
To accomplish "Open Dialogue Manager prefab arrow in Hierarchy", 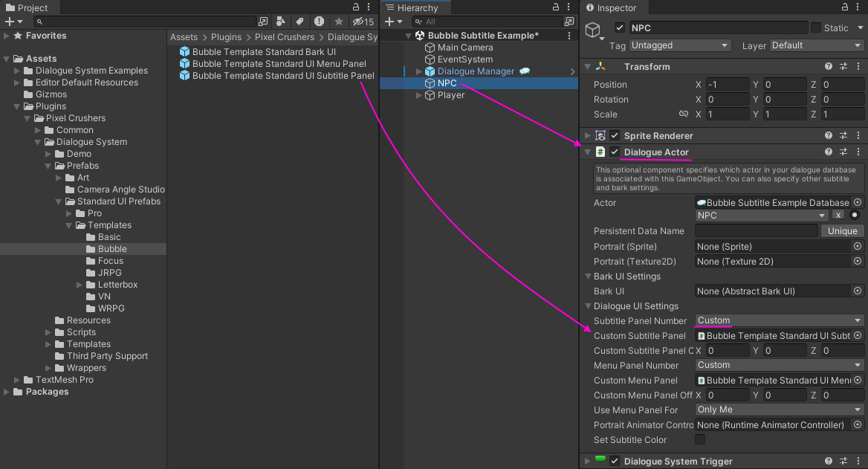I will click(572, 71).
